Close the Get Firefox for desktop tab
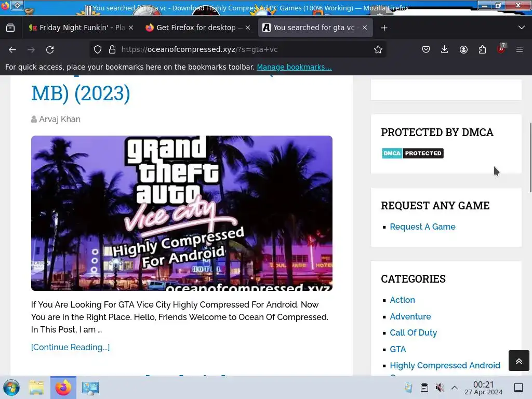This screenshot has height=399, width=532. point(248,28)
